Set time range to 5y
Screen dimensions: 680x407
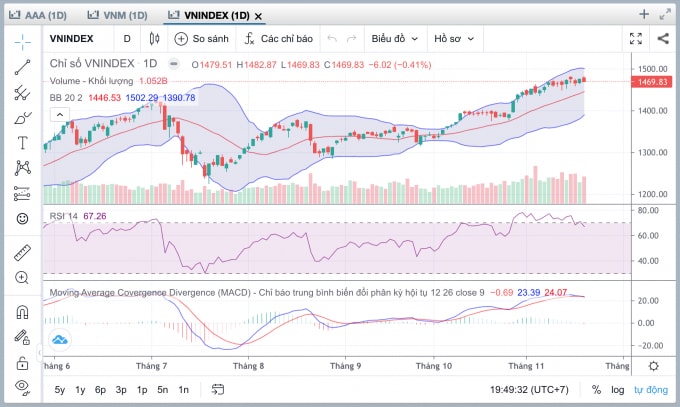(60, 390)
